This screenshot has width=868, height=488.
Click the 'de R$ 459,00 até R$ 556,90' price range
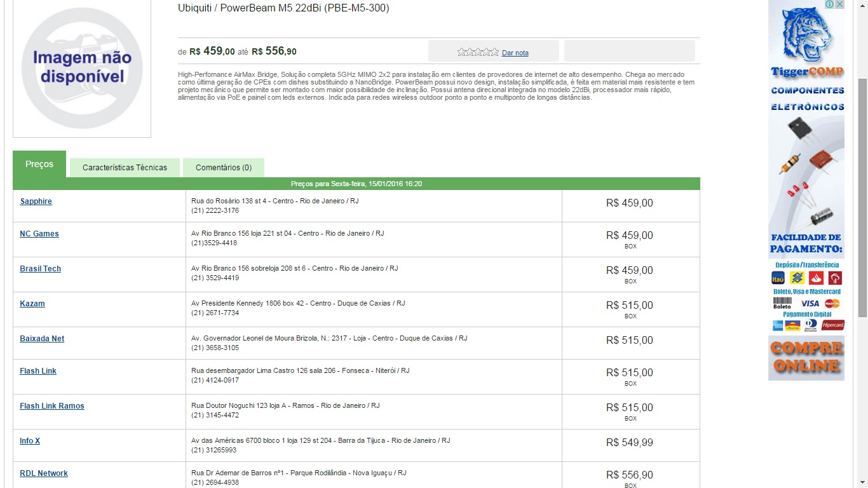(237, 51)
